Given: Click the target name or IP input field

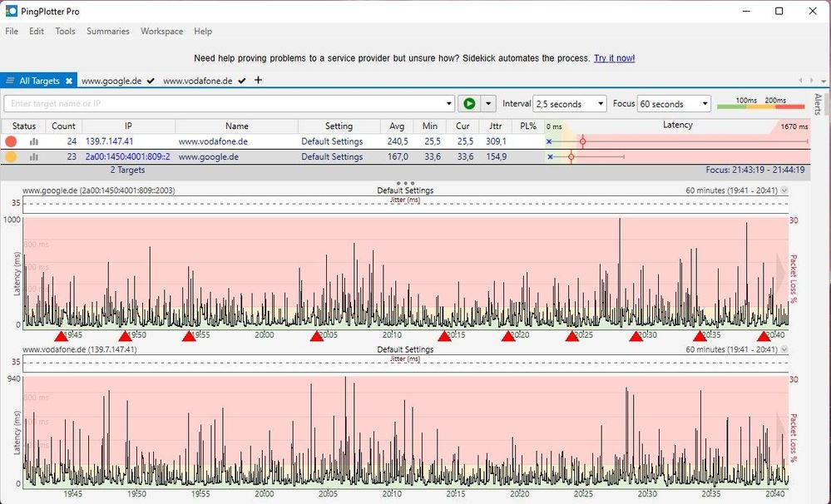Looking at the screenshot, I should 225,104.
